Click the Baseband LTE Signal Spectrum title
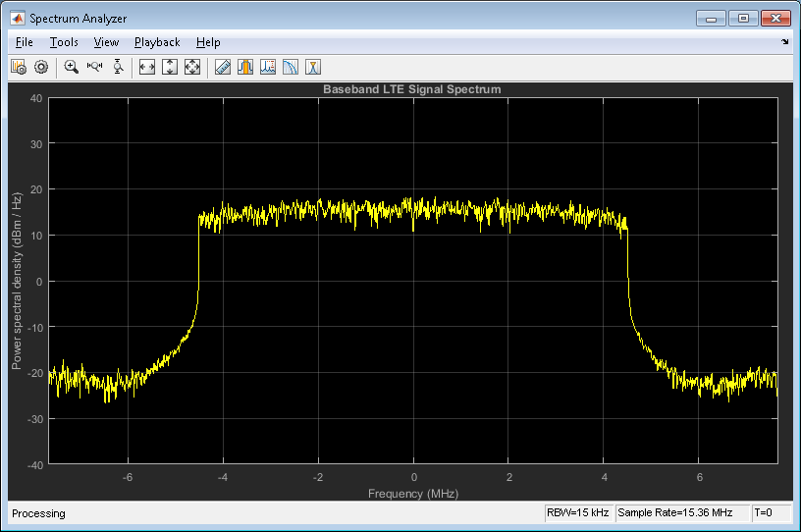The image size is (801, 532). (412, 89)
